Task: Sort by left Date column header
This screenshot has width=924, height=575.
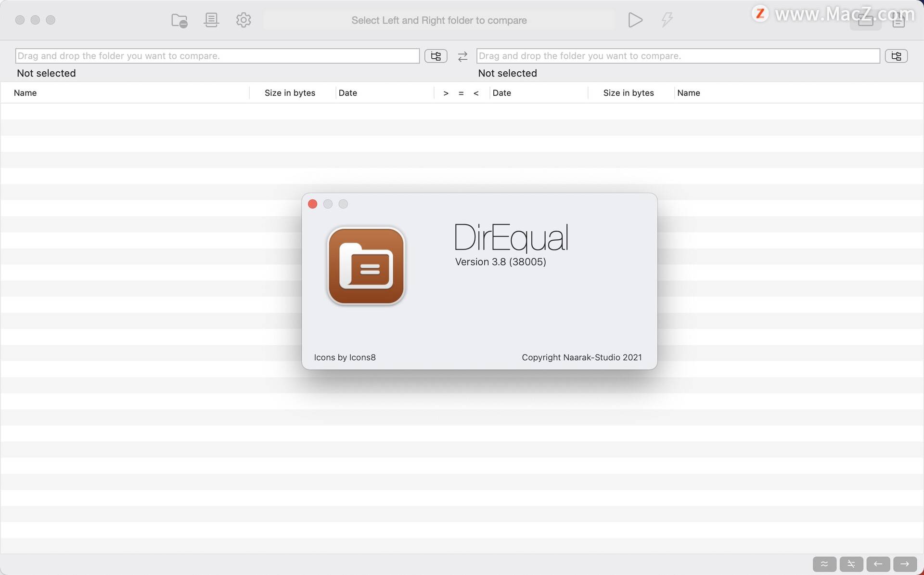Action: (x=347, y=93)
